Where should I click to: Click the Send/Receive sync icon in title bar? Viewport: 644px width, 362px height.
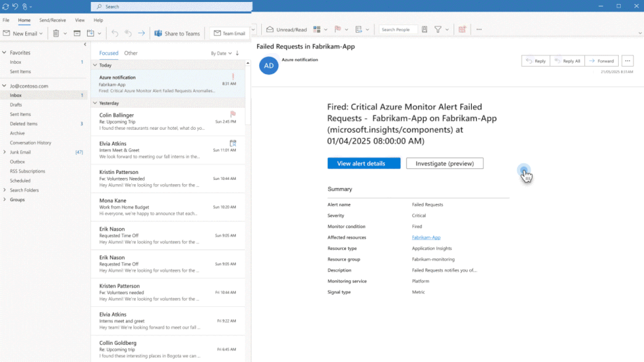5,6
